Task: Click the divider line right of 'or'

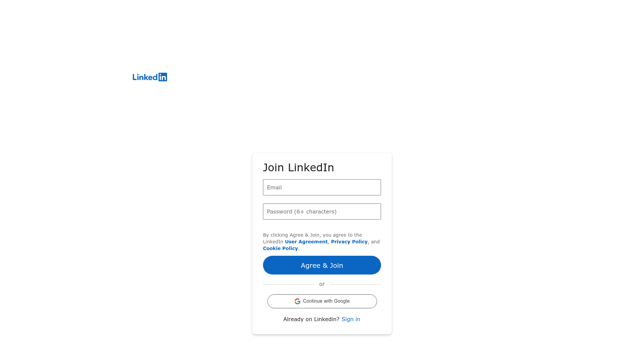Action: click(356, 284)
